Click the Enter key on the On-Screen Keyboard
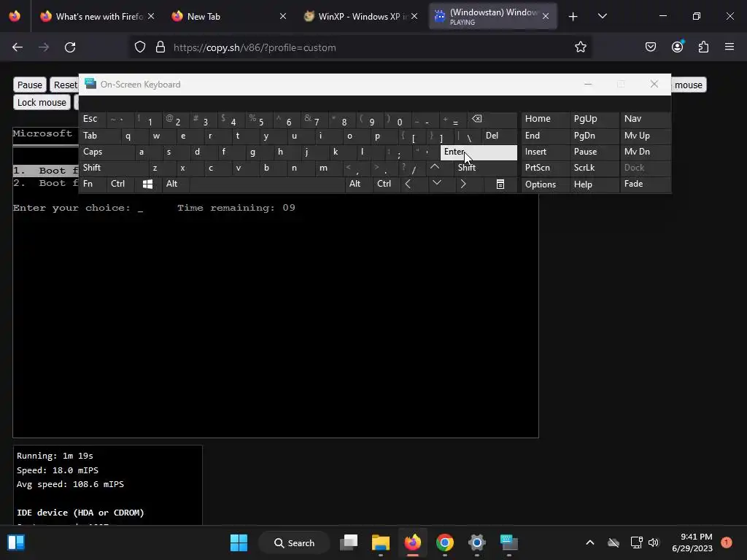This screenshot has width=747, height=560. pos(479,152)
